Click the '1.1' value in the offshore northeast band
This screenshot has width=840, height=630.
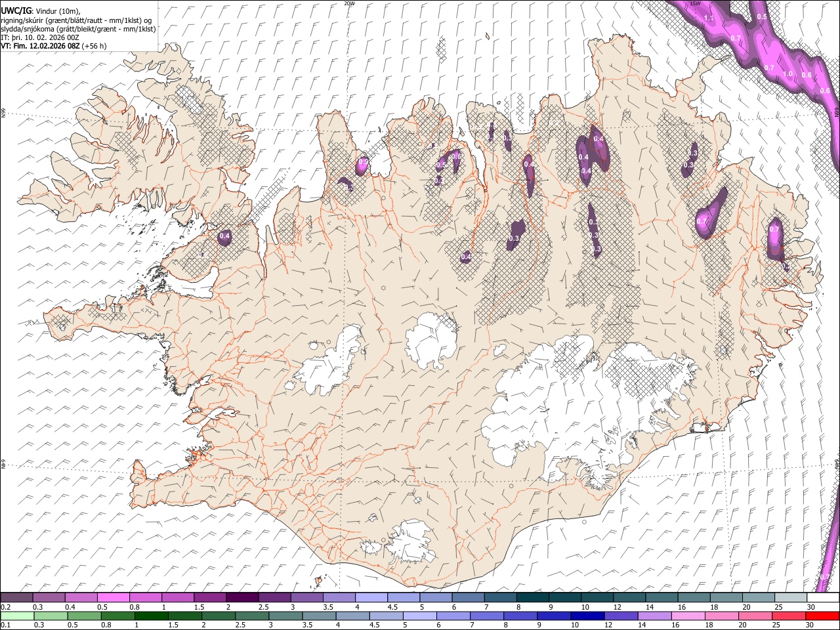pos(709,18)
